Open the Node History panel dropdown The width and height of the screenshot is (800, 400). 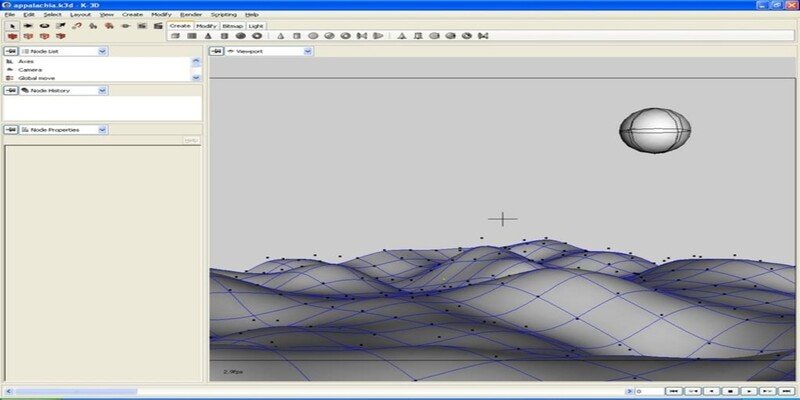click(102, 90)
